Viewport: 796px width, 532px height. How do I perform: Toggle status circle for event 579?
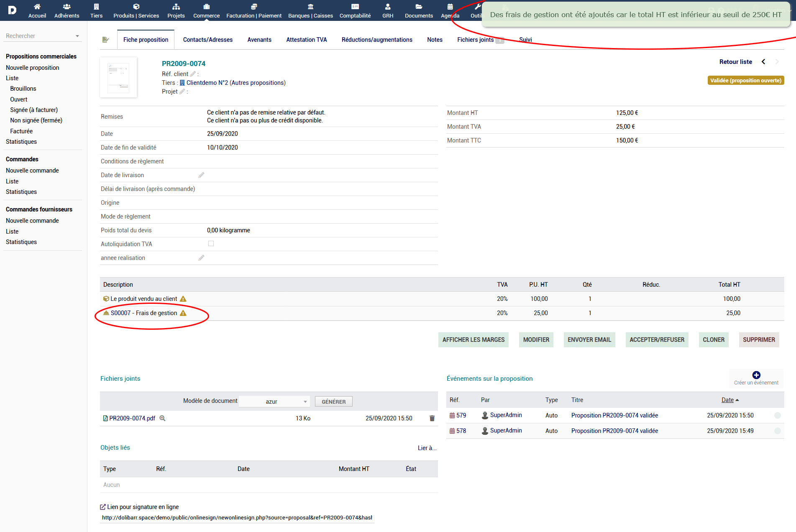777,415
